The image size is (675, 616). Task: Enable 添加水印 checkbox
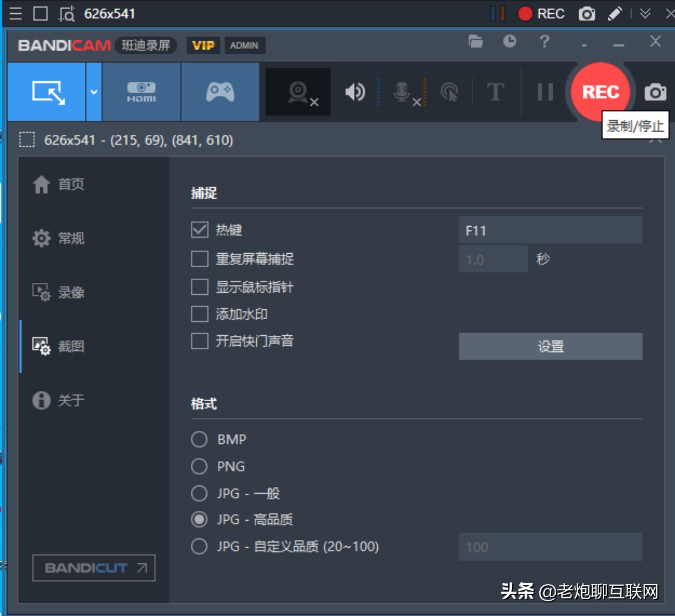200,314
